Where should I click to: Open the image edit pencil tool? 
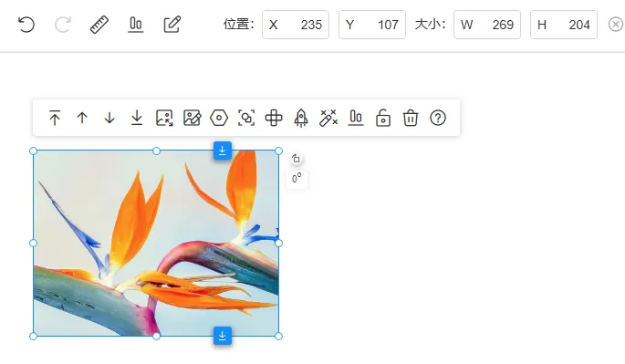pos(192,118)
